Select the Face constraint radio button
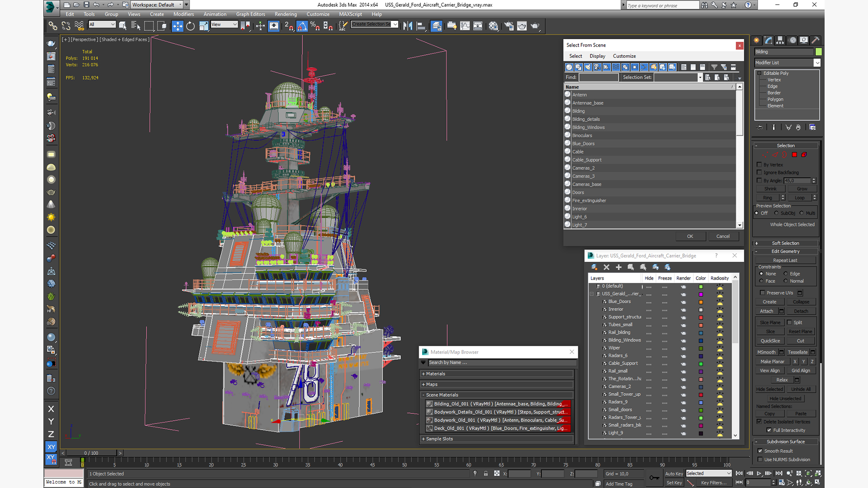Screen dimensions: 868x488 click(x=761, y=281)
